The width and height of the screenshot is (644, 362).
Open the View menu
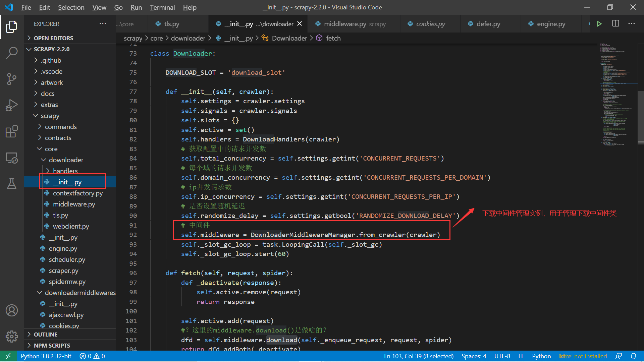99,7
